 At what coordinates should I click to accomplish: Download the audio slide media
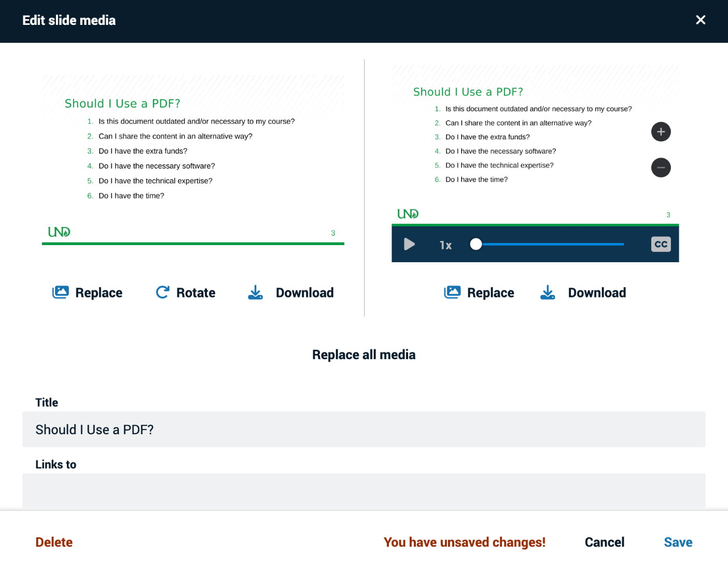(583, 292)
